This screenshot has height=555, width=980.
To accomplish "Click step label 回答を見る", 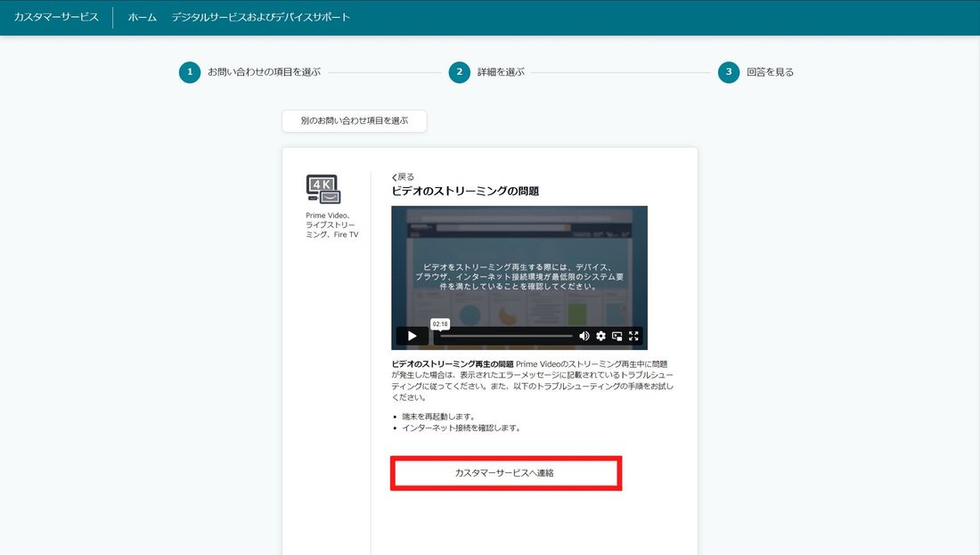I will (x=770, y=72).
